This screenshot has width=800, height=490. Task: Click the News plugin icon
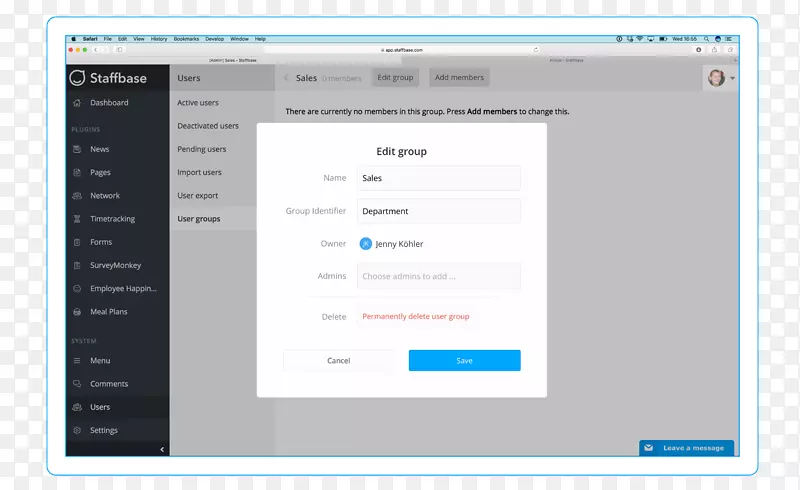pyautogui.click(x=77, y=149)
